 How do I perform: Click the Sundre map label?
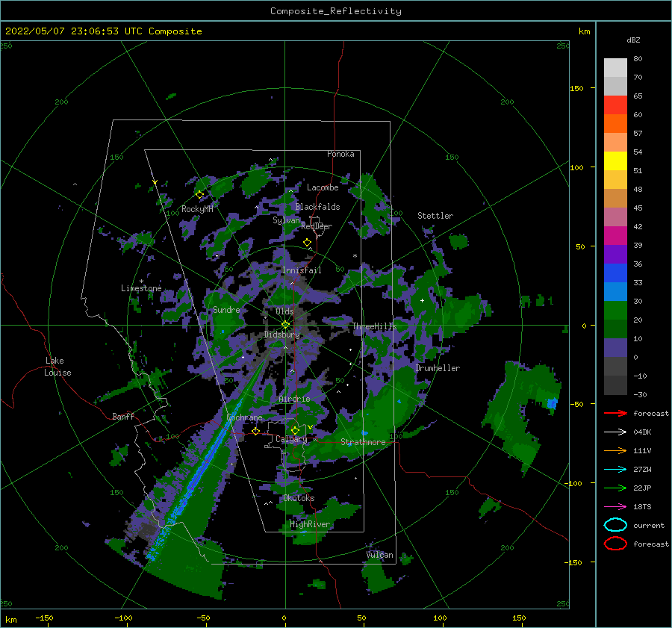226,309
